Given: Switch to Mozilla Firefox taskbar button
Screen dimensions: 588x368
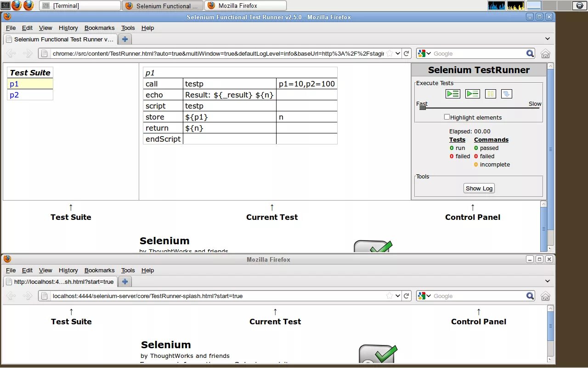Looking at the screenshot, I should 246,6.
